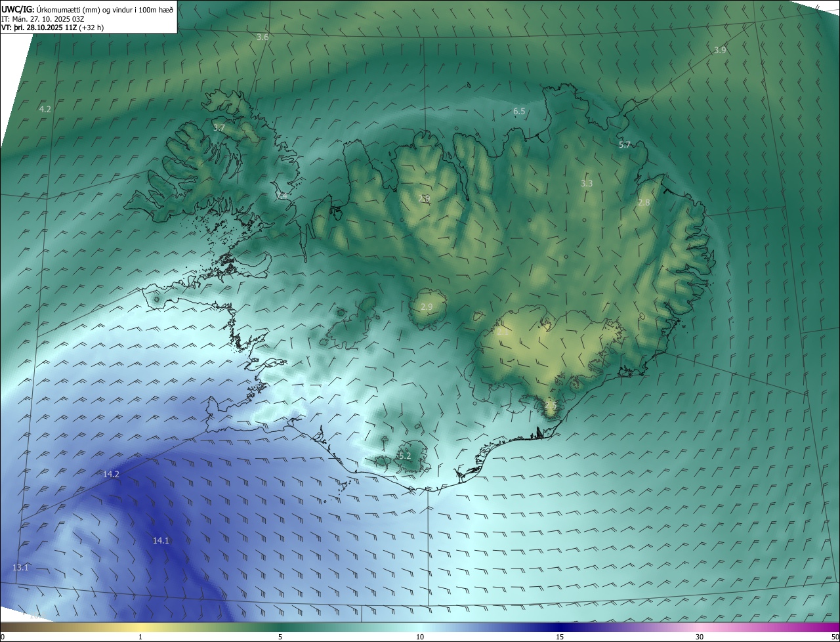Click the 5.2 value on the southern glacier
Viewport: 840px width, 642px height.
click(x=404, y=456)
